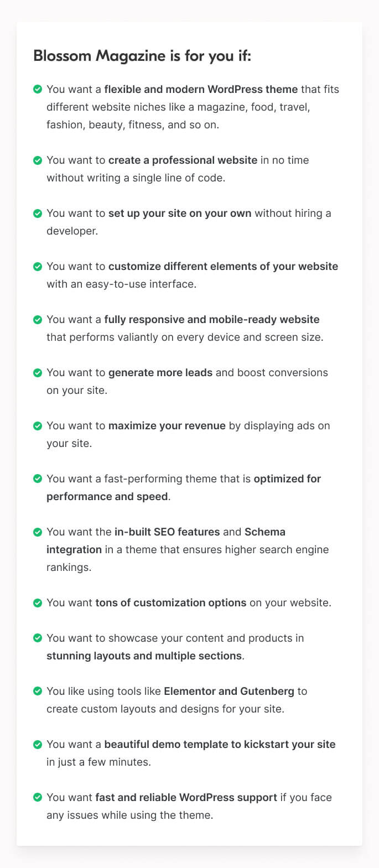Viewport: 379px width, 868px height.
Task: Click the check icon next to "create a professional website"
Action: 38,160
